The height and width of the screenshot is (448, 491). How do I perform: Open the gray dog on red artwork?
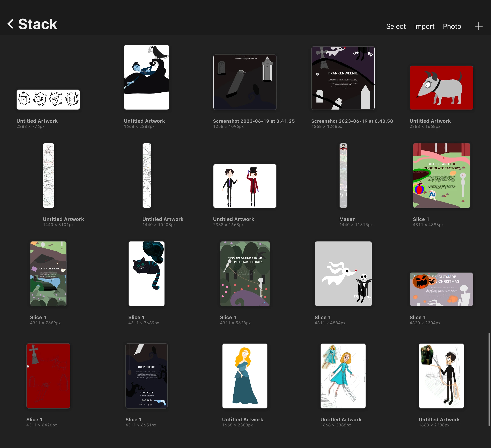coord(441,88)
